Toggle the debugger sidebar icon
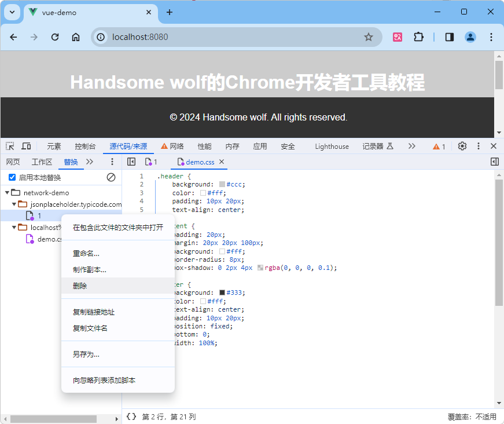This screenshot has height=424, width=504. [x=495, y=162]
